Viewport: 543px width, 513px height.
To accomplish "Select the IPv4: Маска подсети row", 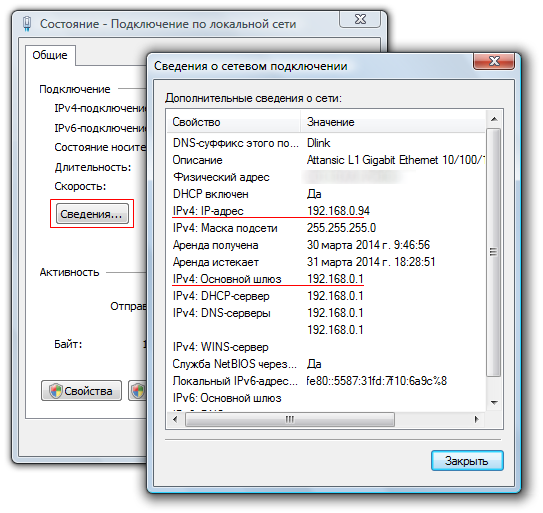I will (326, 228).
